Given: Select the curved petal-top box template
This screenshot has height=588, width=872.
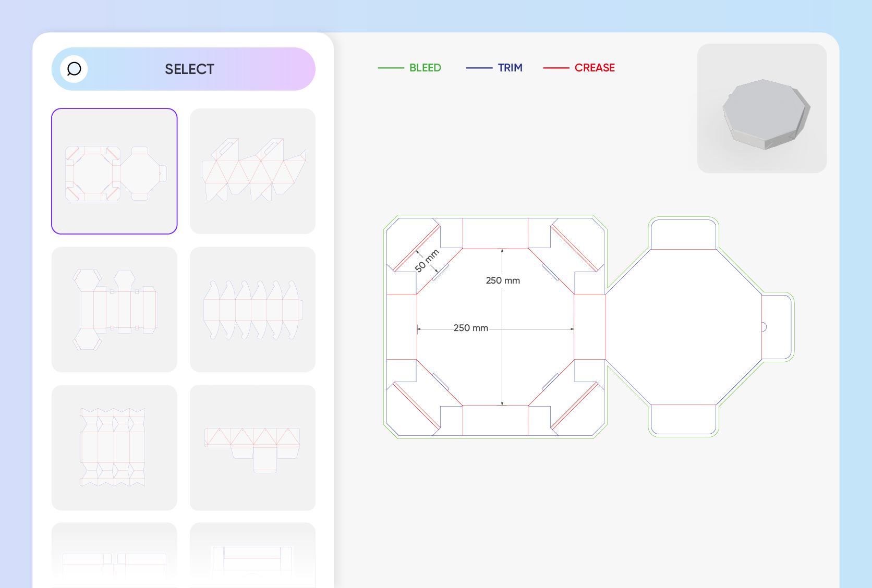Looking at the screenshot, I should 252,310.
